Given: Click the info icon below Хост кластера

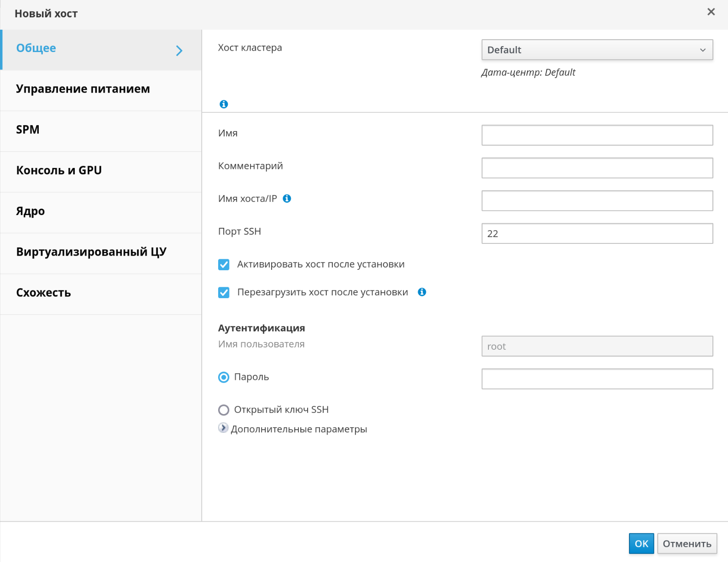Looking at the screenshot, I should click(224, 104).
